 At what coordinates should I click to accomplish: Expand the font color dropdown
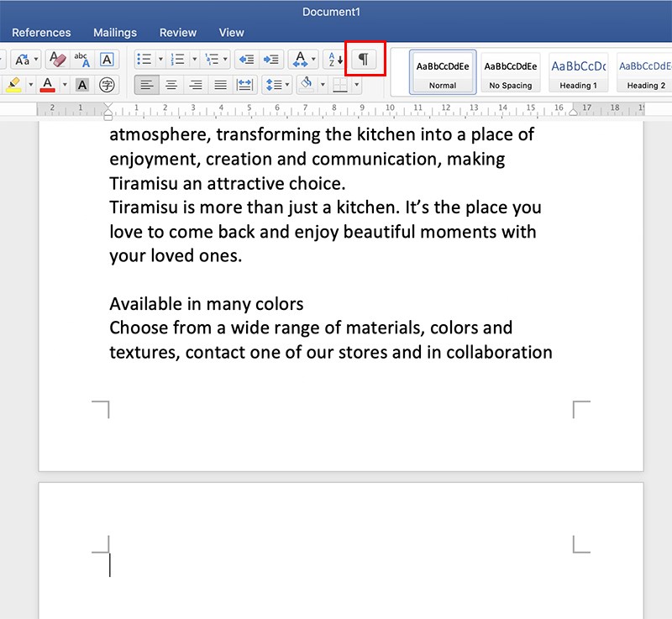point(65,84)
